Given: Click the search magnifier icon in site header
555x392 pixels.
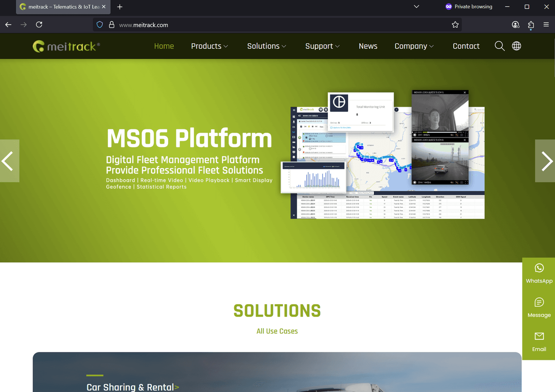Looking at the screenshot, I should [499, 46].
